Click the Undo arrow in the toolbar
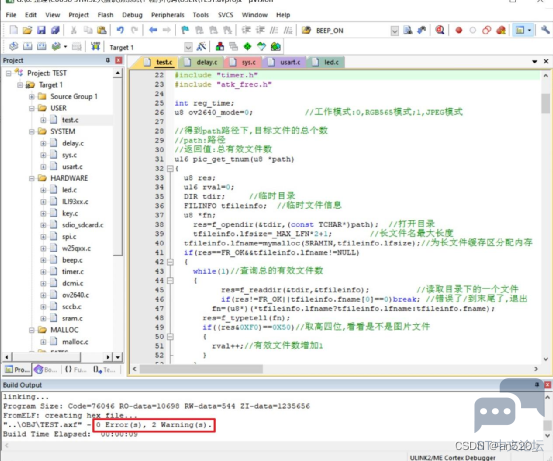Screen dimensions: 553x461 click(120, 30)
